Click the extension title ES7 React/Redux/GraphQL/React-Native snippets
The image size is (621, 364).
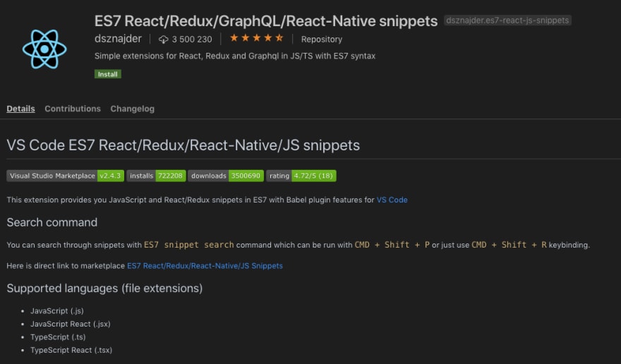266,20
